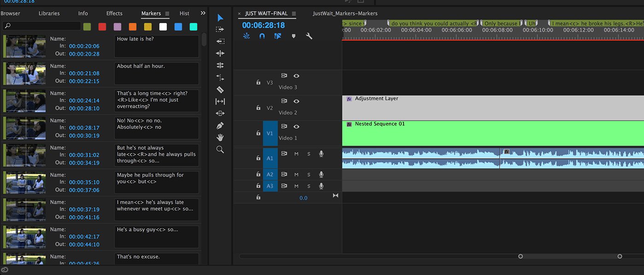Click the Add Marker icon in timeline
Viewport: 644px width, 275px height.
click(x=293, y=36)
